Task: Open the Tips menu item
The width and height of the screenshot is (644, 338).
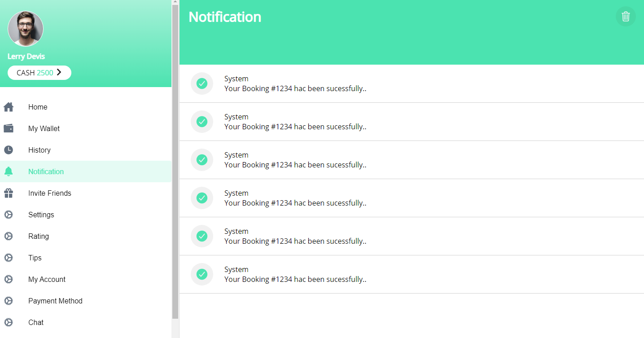Action: (35, 258)
